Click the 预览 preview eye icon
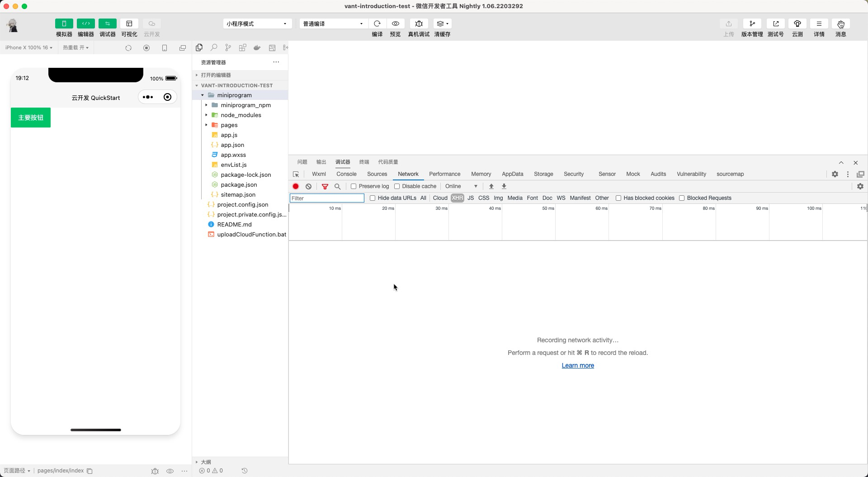The height and width of the screenshot is (477, 868). pos(395,24)
